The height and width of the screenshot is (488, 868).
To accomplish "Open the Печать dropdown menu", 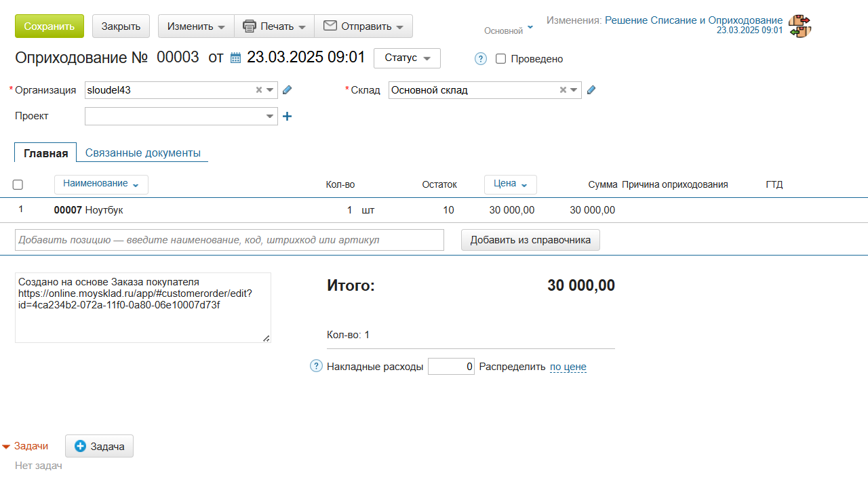I will tap(274, 26).
